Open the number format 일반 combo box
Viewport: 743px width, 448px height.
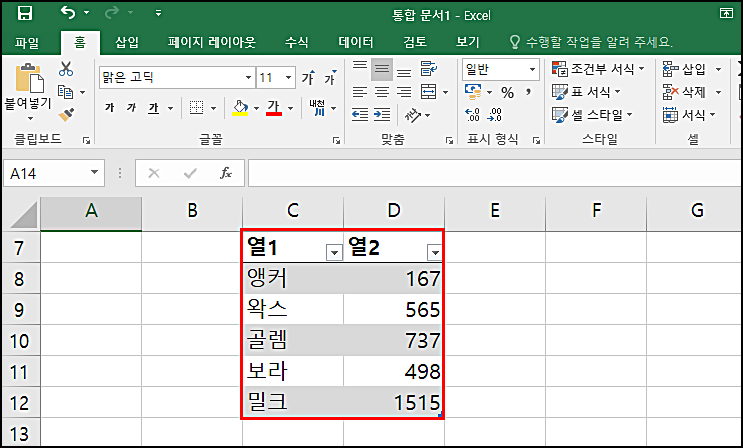501,70
